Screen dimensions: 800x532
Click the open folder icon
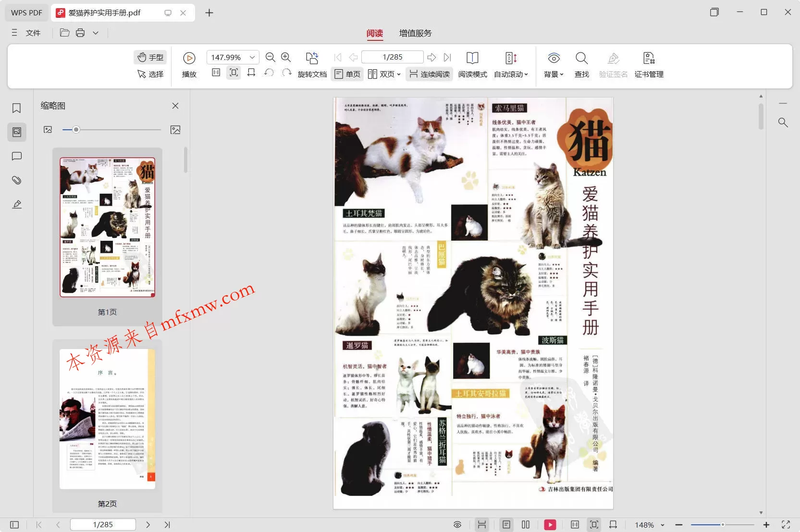[x=65, y=33]
